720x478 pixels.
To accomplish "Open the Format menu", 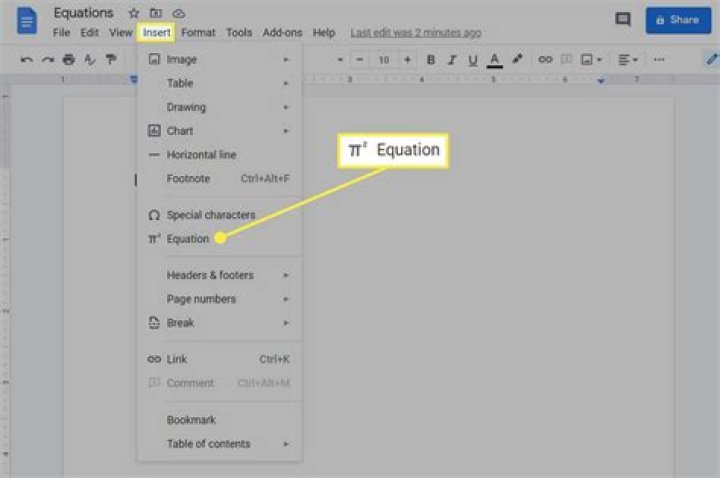I will click(x=198, y=33).
